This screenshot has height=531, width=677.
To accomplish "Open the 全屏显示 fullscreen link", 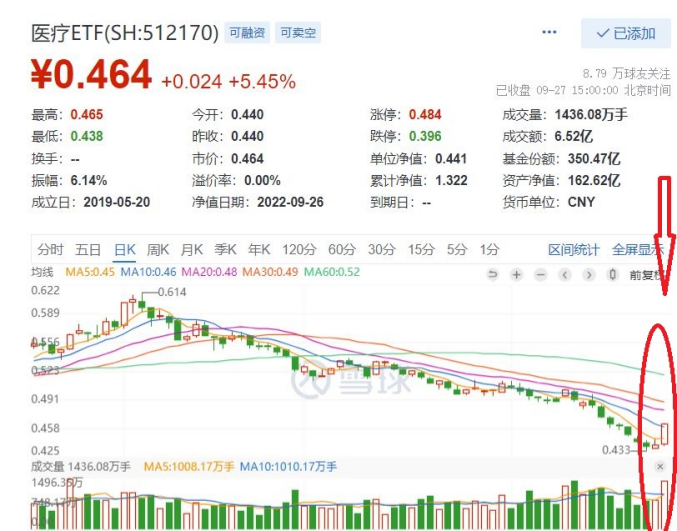I will point(638,250).
